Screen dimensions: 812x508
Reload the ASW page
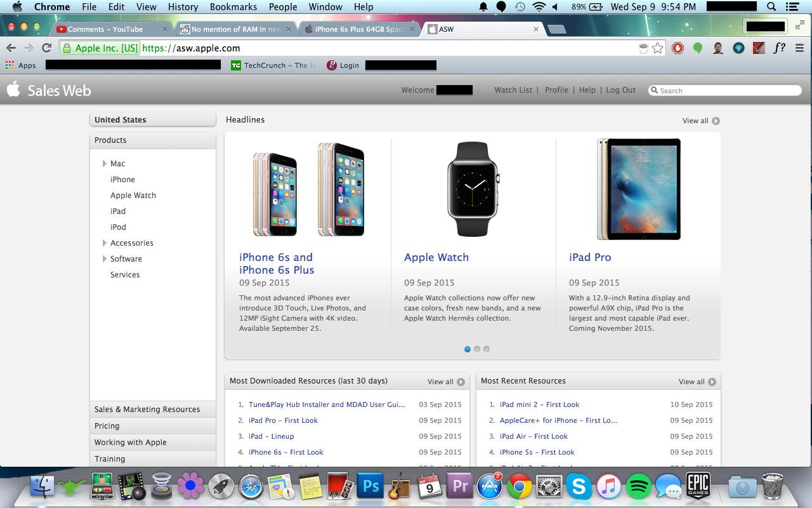click(46, 48)
